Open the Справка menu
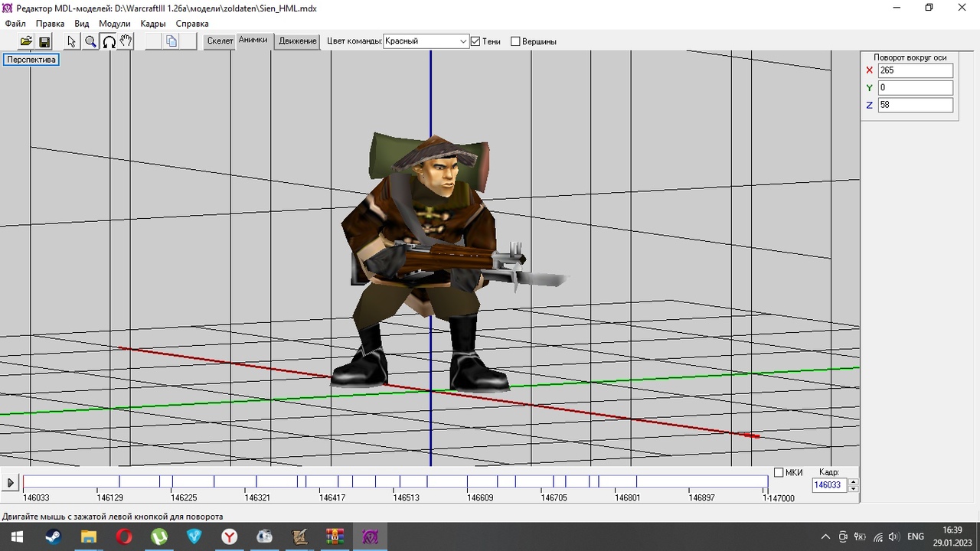980x551 pixels. [x=192, y=24]
